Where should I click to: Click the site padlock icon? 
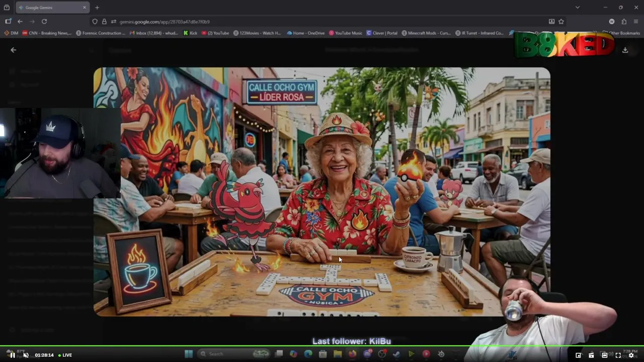click(x=104, y=22)
